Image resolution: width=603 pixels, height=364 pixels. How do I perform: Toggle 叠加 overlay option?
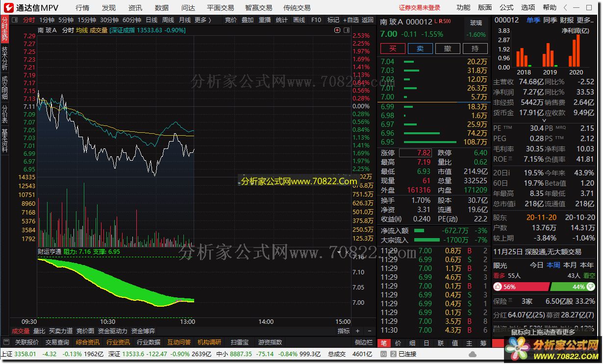coord(248,20)
